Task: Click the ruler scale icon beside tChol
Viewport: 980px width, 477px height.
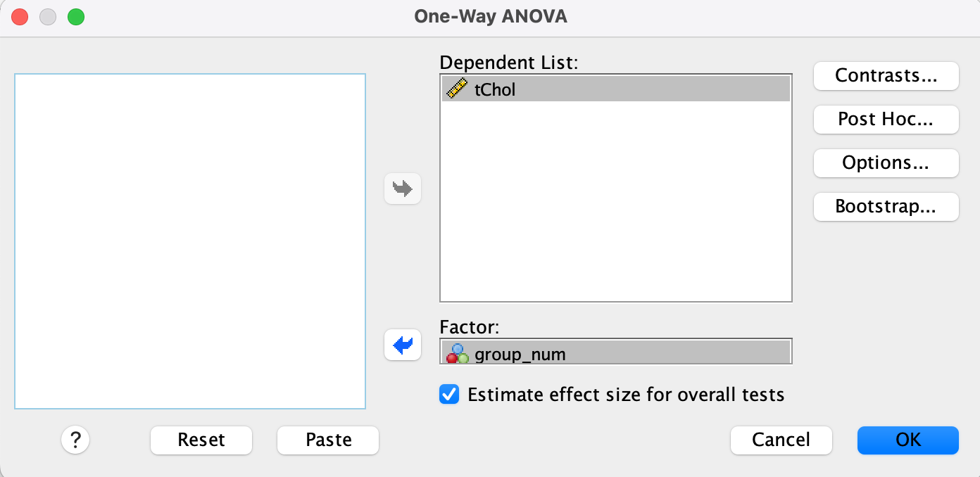Action: 458,89
